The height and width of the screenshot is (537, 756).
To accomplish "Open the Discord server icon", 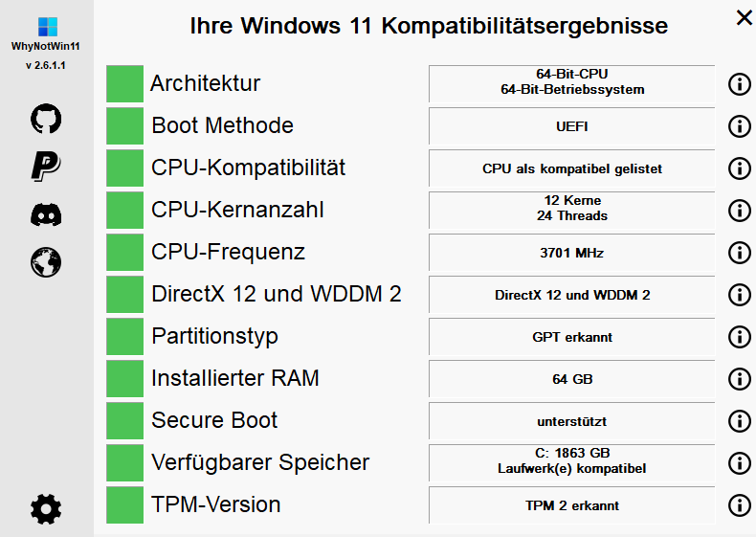I will [x=46, y=214].
